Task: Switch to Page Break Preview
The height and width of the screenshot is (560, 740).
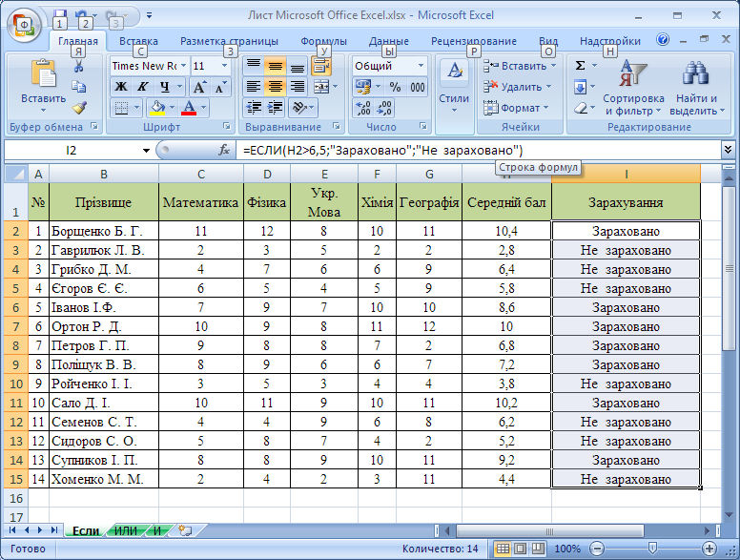Action: [x=538, y=549]
